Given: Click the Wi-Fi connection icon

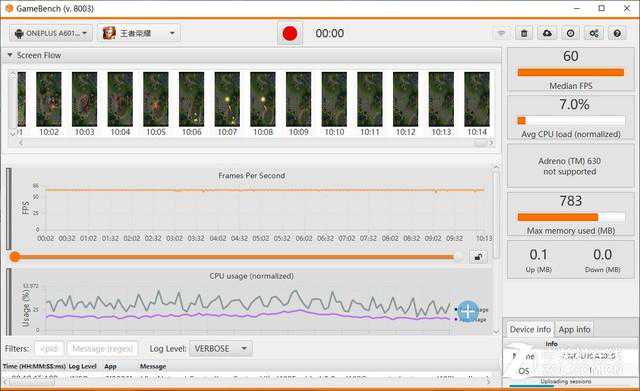Looking at the screenshot, I should [x=501, y=33].
